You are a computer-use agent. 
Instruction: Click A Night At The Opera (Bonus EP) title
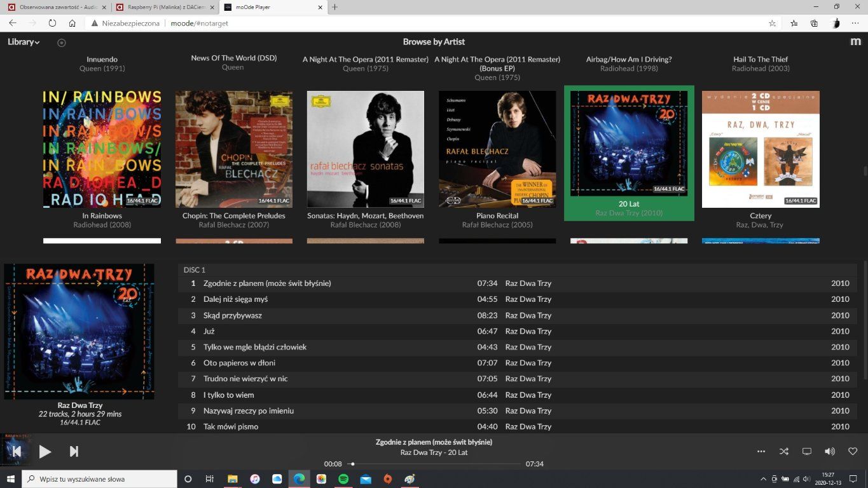(x=497, y=64)
